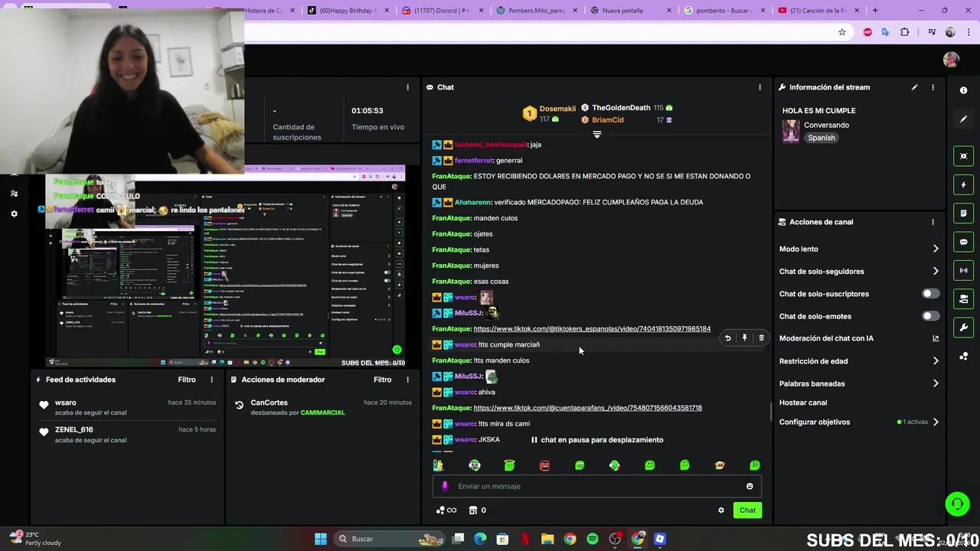Insert the red angry face emote
The height and width of the screenshot is (551, 980).
[x=544, y=465]
